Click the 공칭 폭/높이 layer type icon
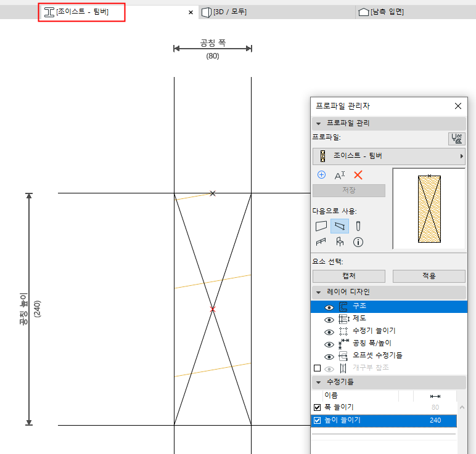The image size is (476, 454). (343, 344)
